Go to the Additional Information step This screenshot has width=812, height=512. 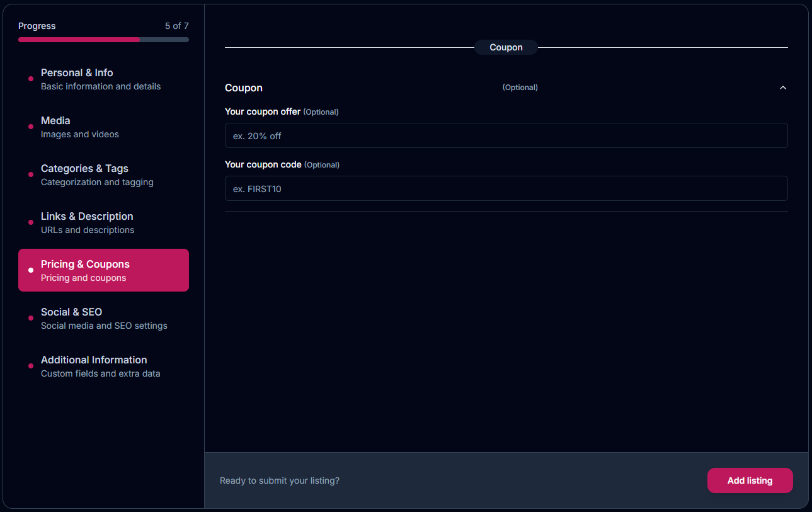[94, 366]
